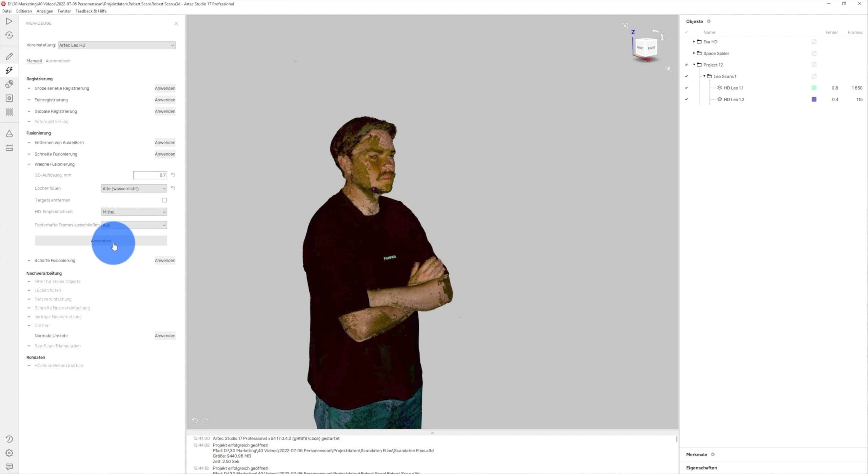868x474 pixels.
Task: Open the settings gear at the sidebar bottom
Action: coord(9,453)
